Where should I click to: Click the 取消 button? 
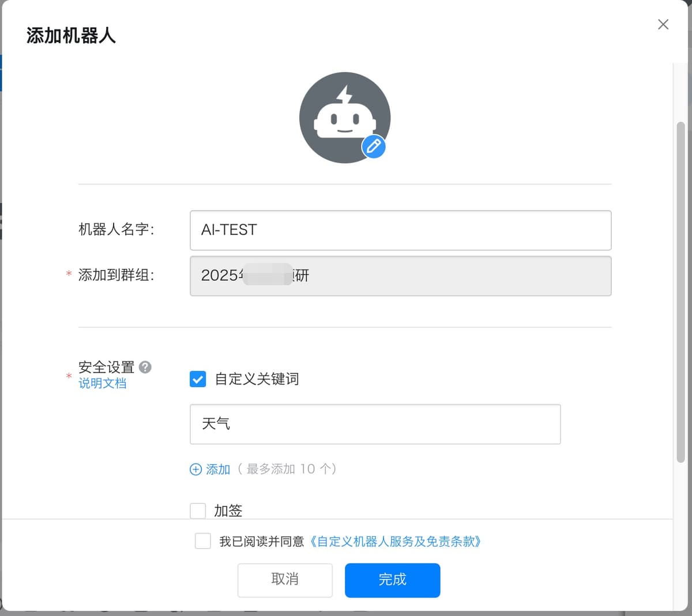point(285,580)
